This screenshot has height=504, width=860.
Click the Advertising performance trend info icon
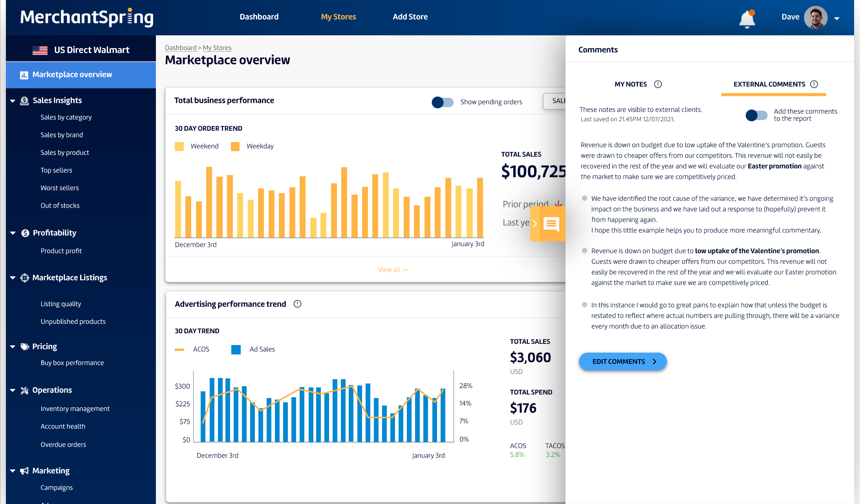coord(297,304)
